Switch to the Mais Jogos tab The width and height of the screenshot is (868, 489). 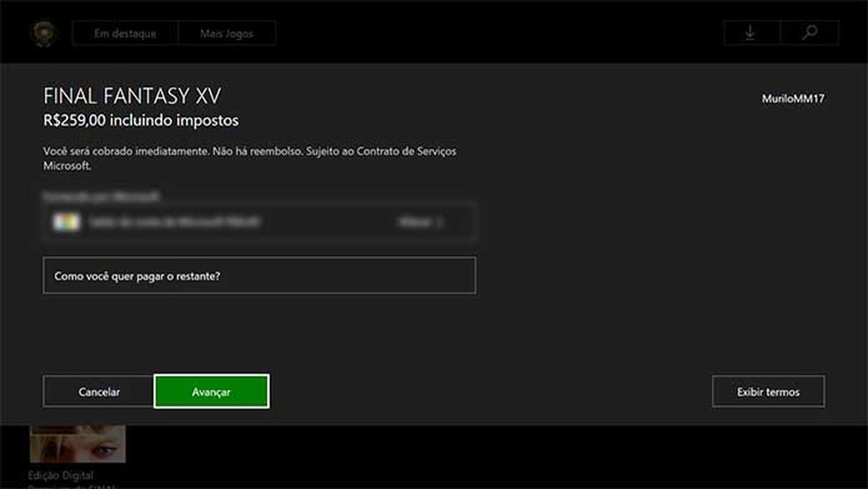227,34
